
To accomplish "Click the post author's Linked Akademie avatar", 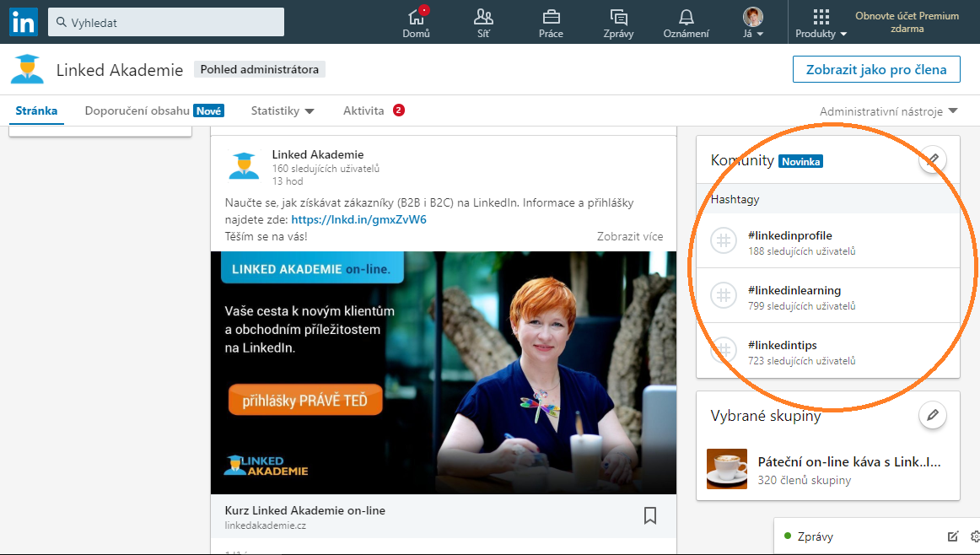I will pos(244,165).
